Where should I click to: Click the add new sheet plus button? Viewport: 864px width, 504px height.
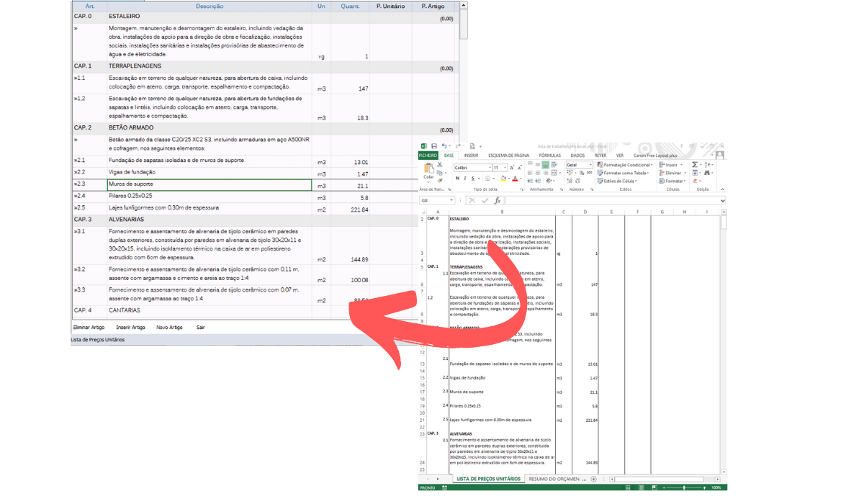[x=593, y=479]
